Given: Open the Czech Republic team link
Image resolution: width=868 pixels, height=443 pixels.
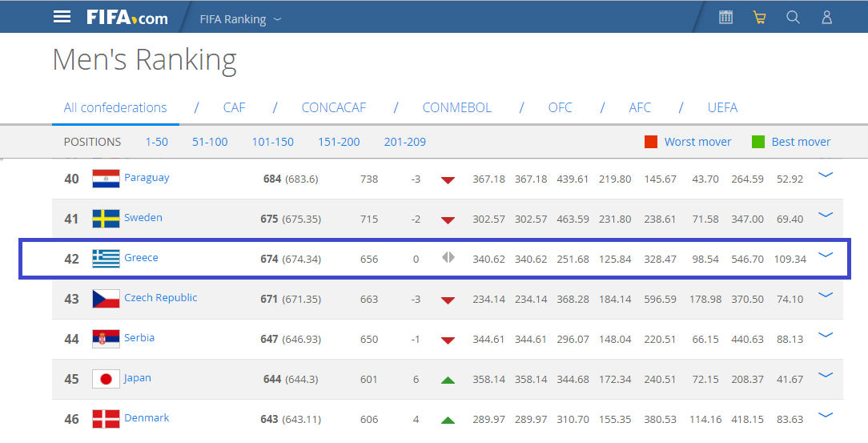Looking at the screenshot, I should [160, 298].
